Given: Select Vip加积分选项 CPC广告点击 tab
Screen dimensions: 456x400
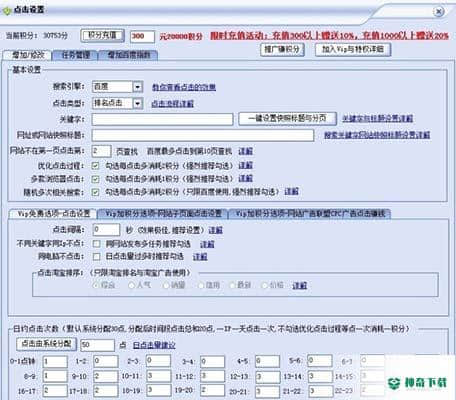Looking at the screenshot, I should 310,214.
